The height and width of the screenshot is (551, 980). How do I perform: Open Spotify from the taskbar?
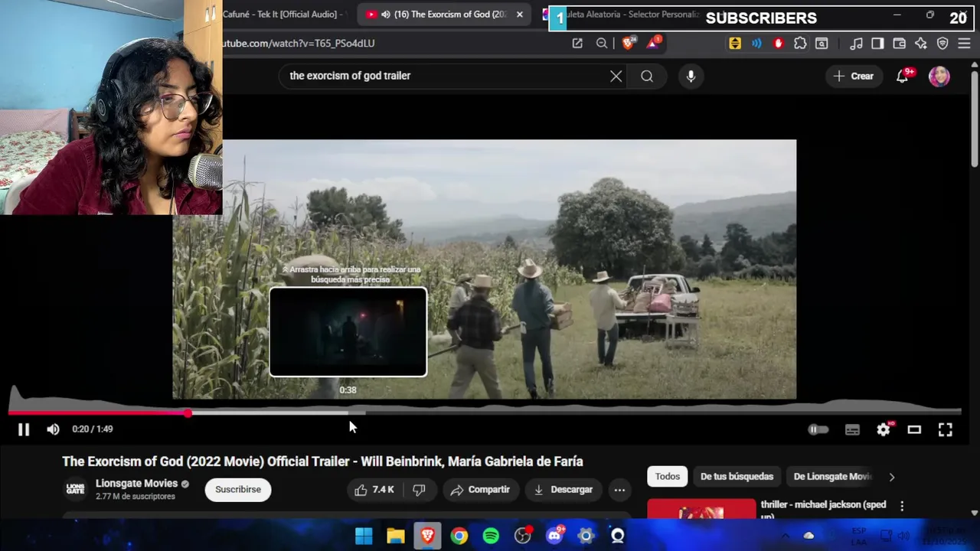(491, 536)
